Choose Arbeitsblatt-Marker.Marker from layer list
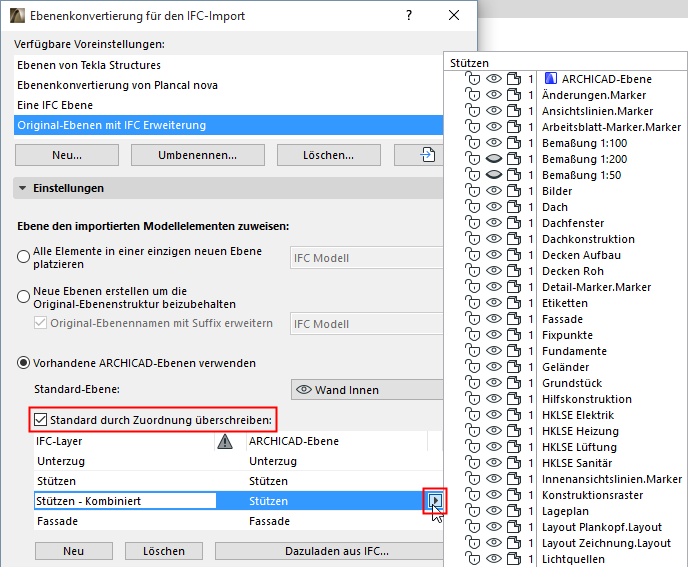The width and height of the screenshot is (688, 567). (x=611, y=127)
